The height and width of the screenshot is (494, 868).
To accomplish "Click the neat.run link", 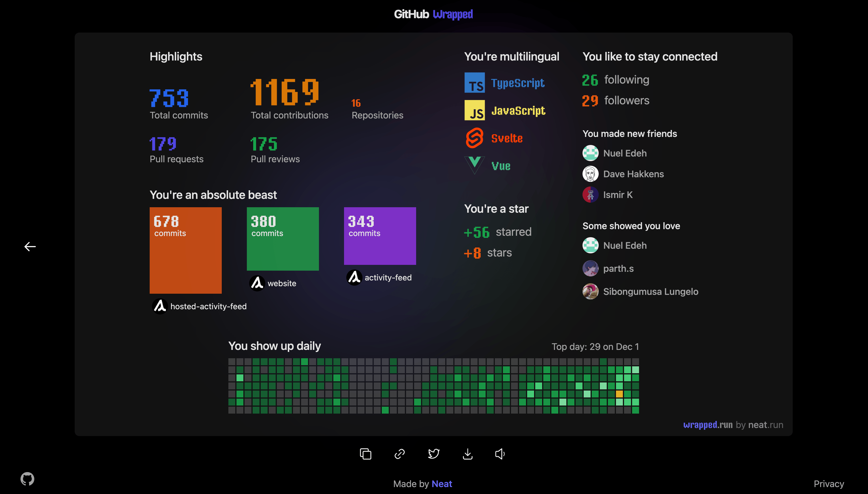I will pos(765,425).
